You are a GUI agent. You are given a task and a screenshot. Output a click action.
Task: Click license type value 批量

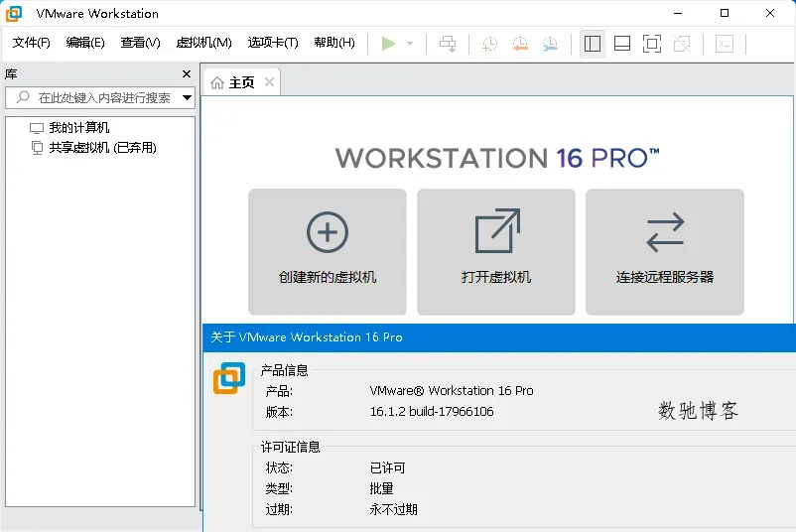tap(382, 488)
